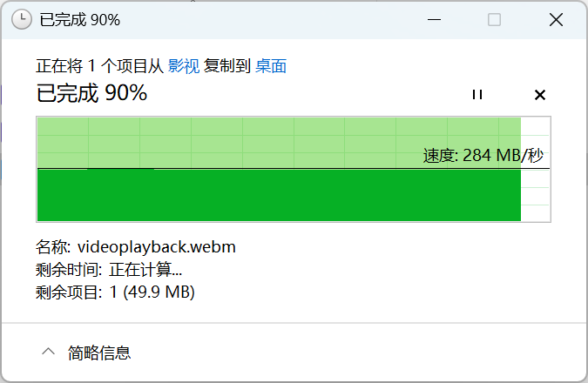
Task: Click the grayed-out maximize button
Action: coord(494,19)
